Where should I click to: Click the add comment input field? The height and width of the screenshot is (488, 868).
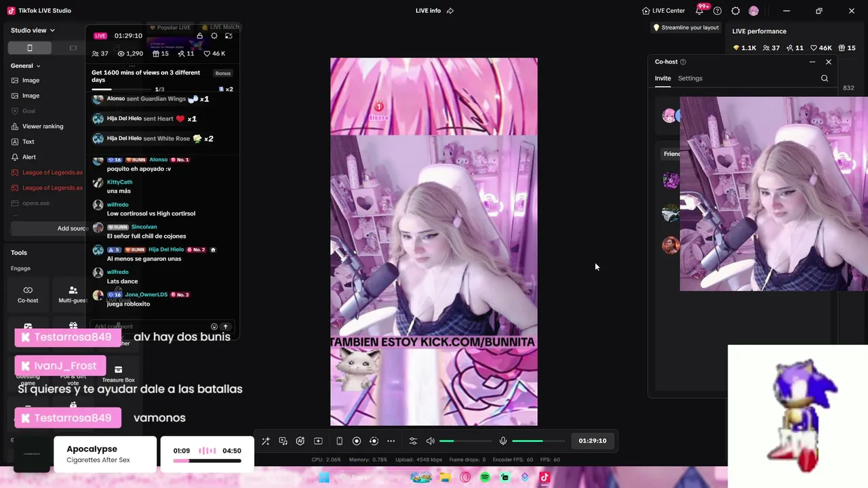coord(151,327)
